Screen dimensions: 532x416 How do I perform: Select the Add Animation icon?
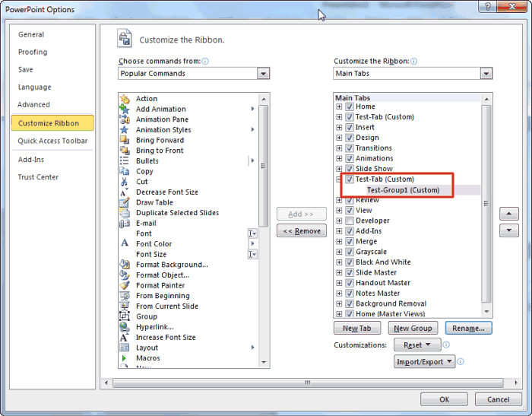click(125, 109)
